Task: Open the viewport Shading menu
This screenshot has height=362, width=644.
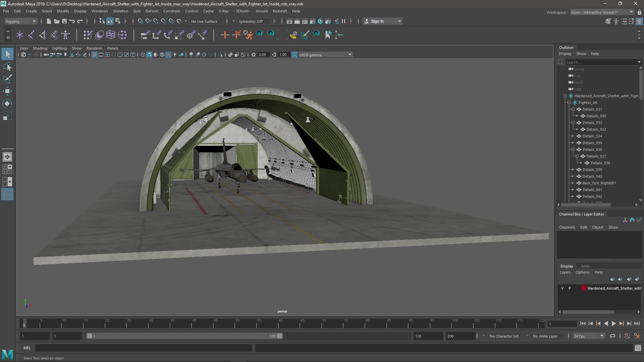Action: click(40, 48)
